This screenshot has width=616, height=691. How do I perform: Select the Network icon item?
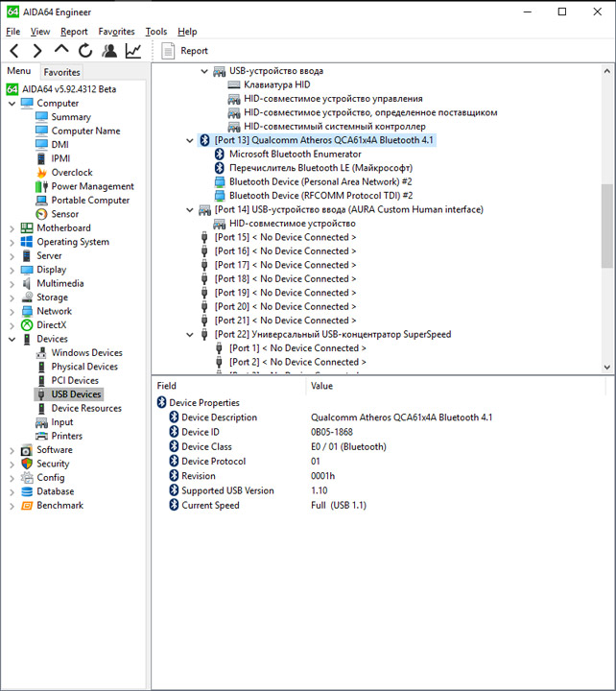point(27,311)
